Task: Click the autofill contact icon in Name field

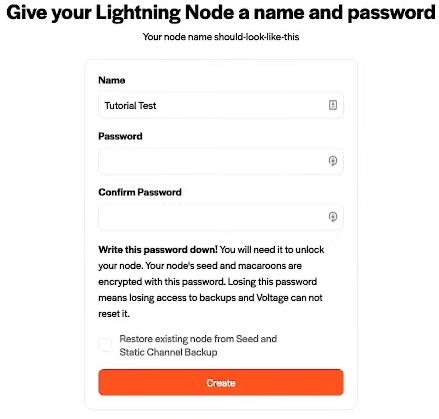Action: [x=333, y=105]
